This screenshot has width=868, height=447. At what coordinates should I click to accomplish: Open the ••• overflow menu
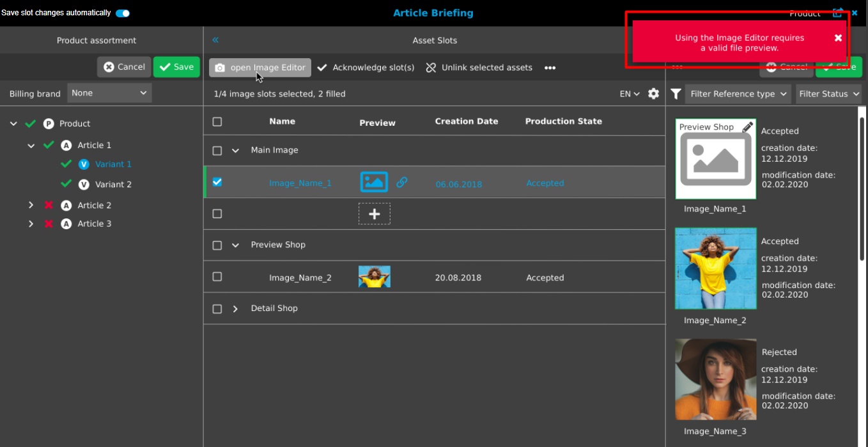coord(550,67)
